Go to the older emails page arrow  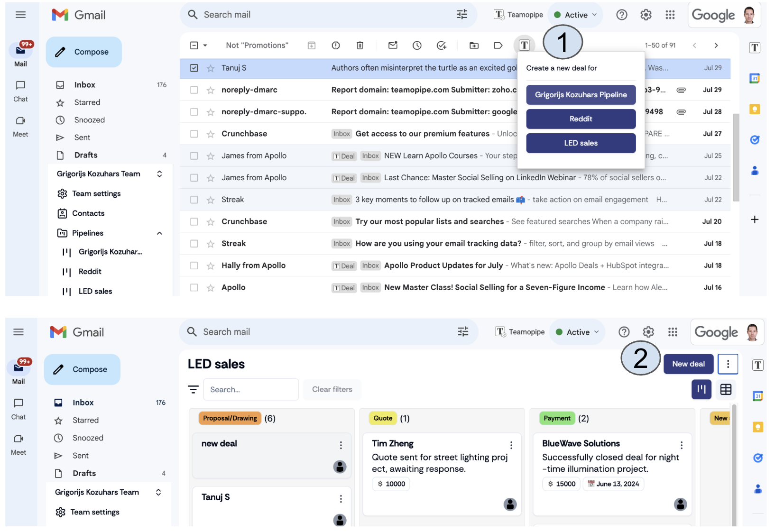point(716,46)
